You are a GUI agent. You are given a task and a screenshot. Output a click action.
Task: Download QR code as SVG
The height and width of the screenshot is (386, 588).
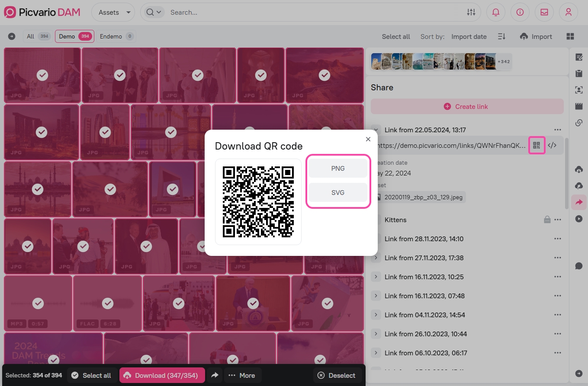click(338, 192)
